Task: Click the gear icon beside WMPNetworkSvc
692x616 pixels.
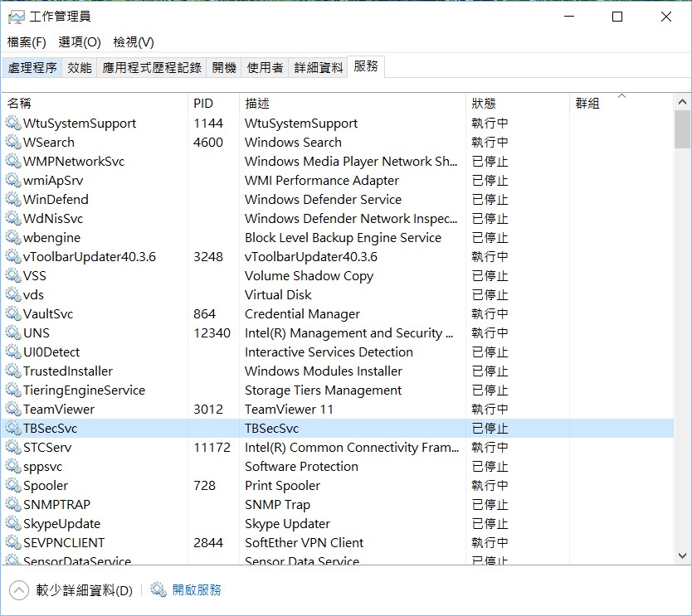Action: coord(13,161)
